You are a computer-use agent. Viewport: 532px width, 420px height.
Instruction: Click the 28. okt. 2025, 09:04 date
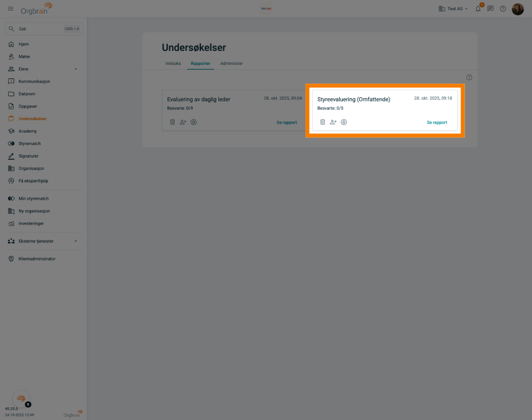(x=283, y=98)
